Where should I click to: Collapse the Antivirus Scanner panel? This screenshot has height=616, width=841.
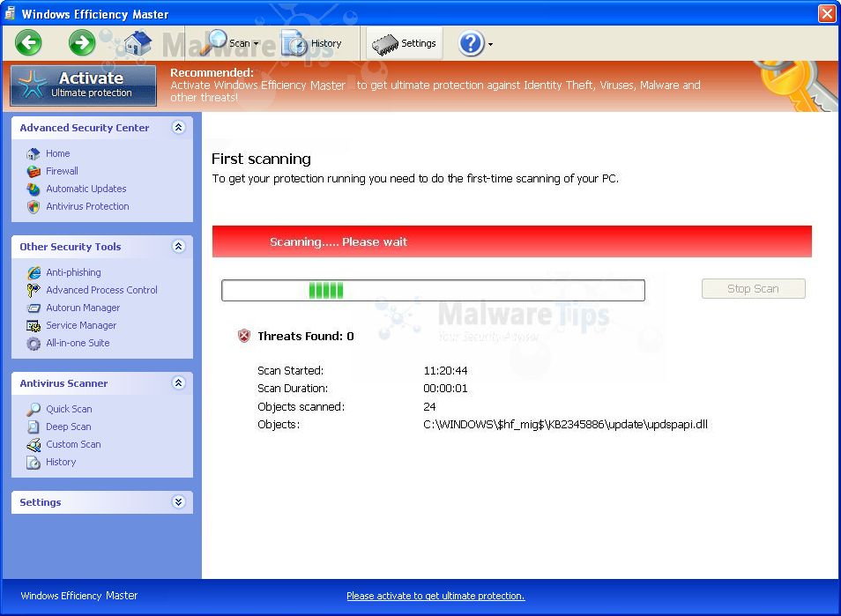point(179,382)
